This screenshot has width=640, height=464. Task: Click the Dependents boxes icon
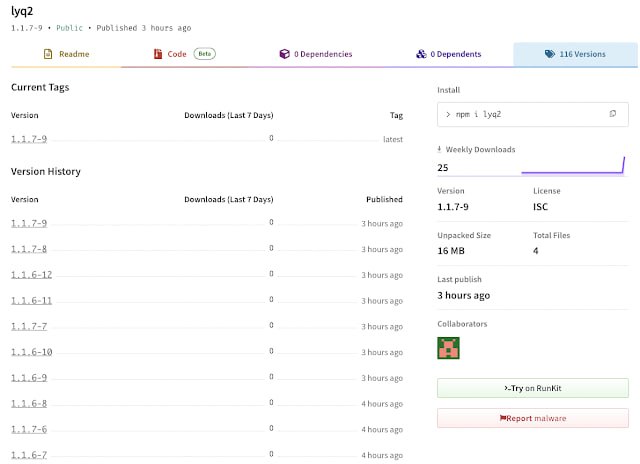pyautogui.click(x=421, y=54)
